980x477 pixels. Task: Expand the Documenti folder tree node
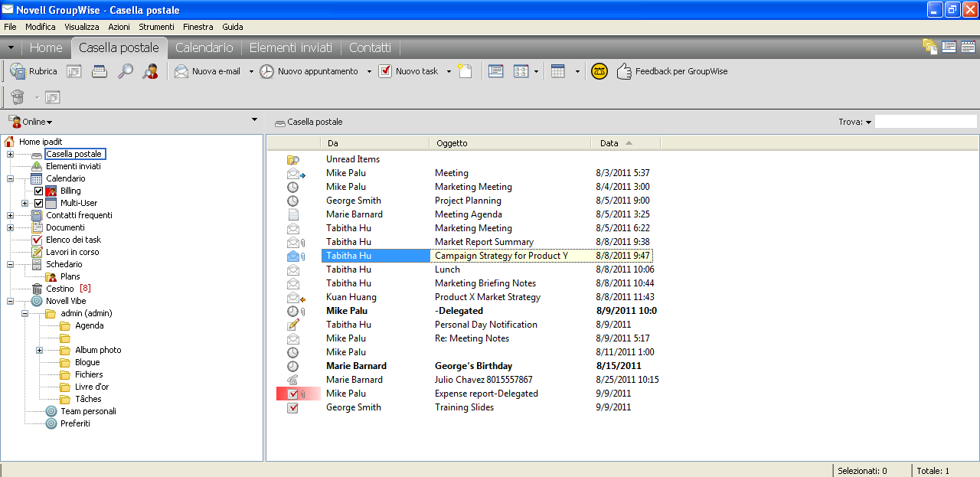[x=10, y=227]
